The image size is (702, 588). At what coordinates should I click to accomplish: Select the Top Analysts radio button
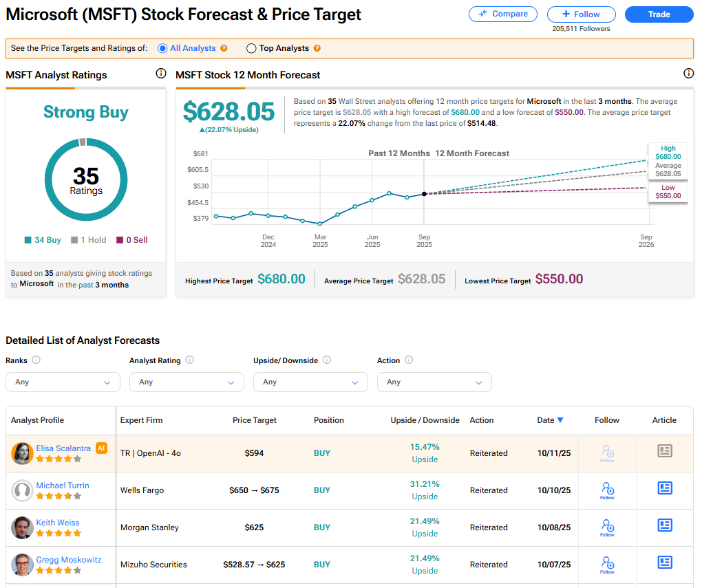[251, 49]
